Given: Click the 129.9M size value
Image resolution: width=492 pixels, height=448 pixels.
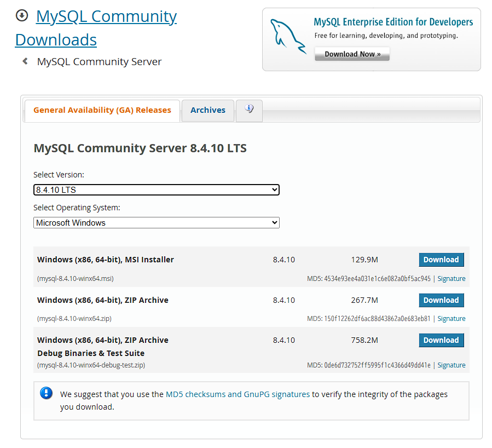Looking at the screenshot, I should 364,260.
